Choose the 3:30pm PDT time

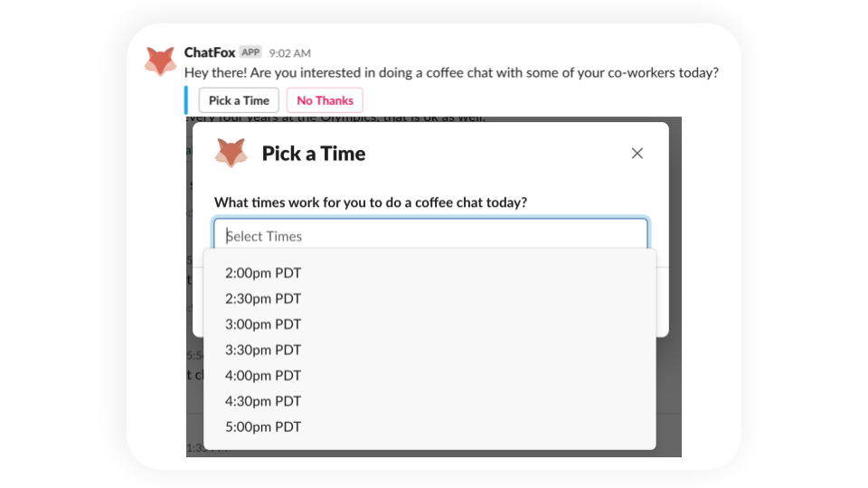click(263, 350)
